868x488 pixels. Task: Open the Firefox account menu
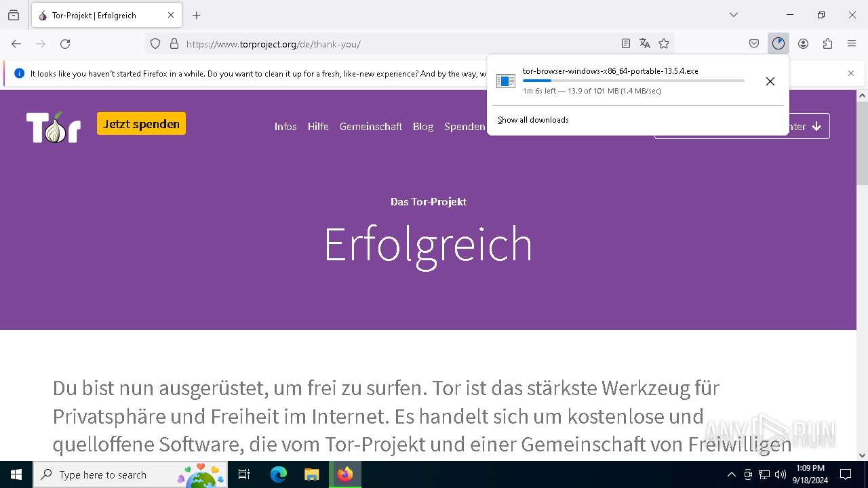coord(803,44)
